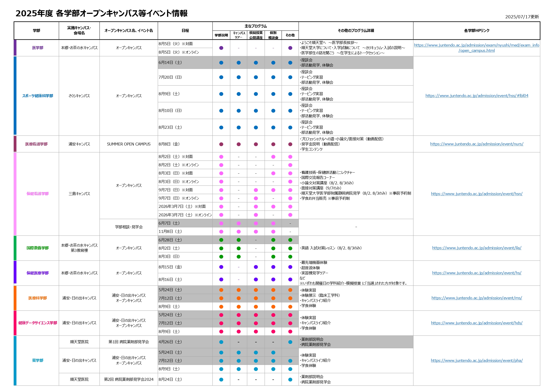Image resolution: width=554 pixels, height=392 pixels.
Task: Open the 医学部 exam_info open_campus link
Action: pos(476,48)
